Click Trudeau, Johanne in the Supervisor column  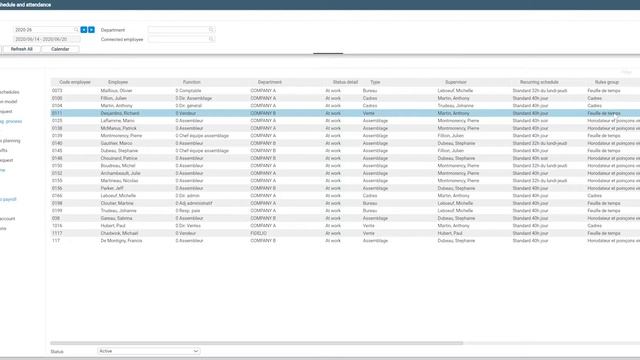456,106
